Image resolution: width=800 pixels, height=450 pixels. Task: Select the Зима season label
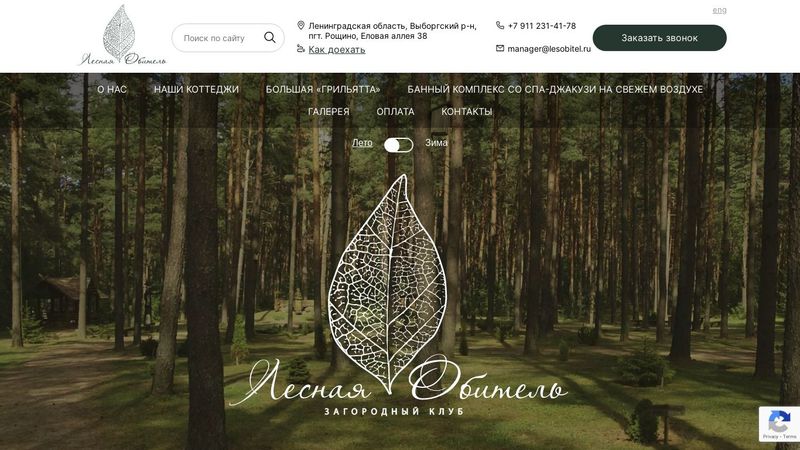click(x=436, y=143)
